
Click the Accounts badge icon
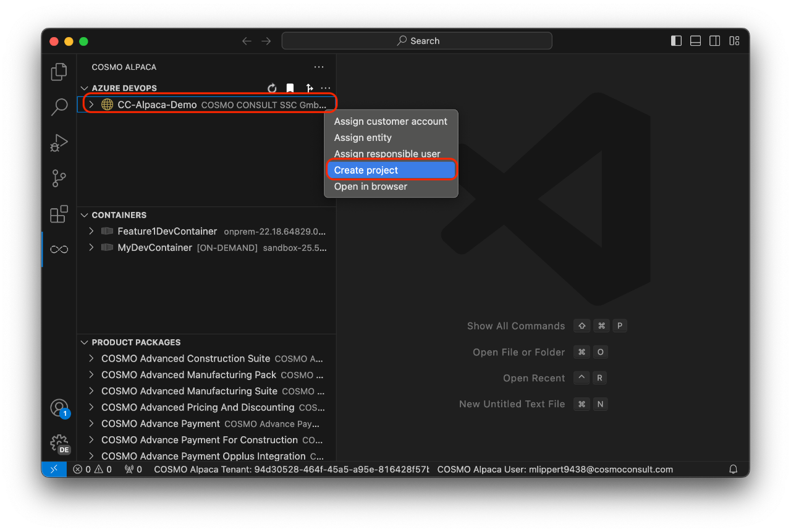pyautogui.click(x=59, y=408)
